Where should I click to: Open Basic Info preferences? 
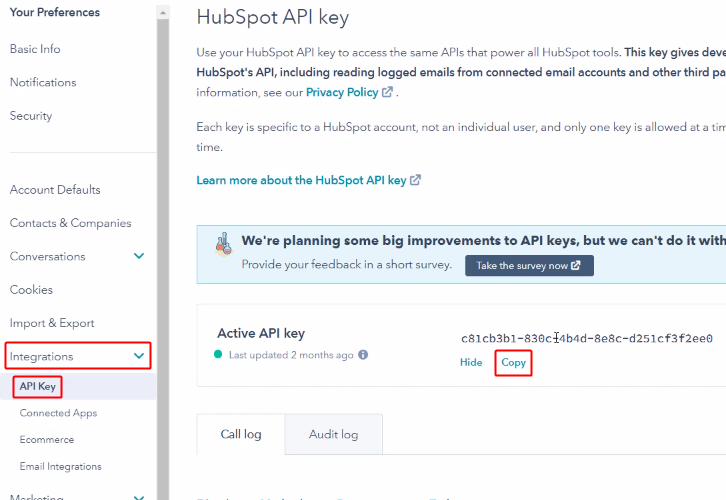(35, 49)
